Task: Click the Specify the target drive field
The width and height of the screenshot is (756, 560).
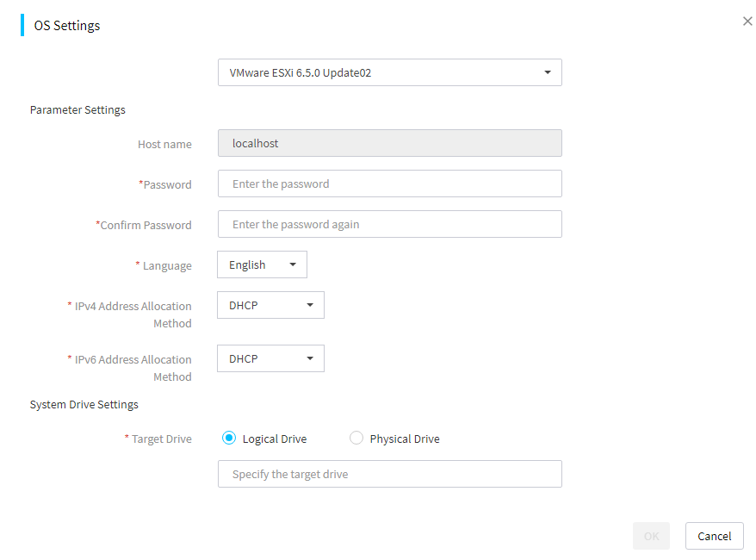Action: click(x=389, y=474)
